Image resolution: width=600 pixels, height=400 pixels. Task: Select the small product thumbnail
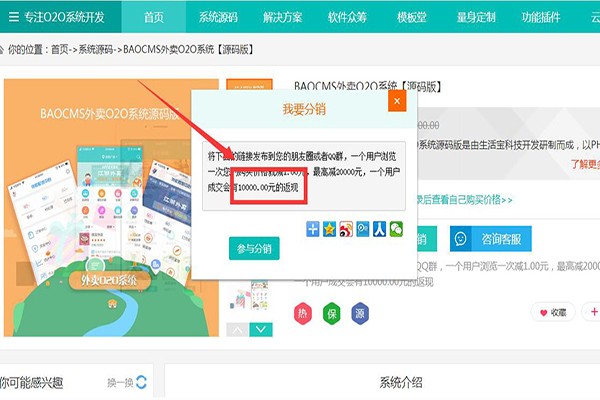click(x=249, y=295)
